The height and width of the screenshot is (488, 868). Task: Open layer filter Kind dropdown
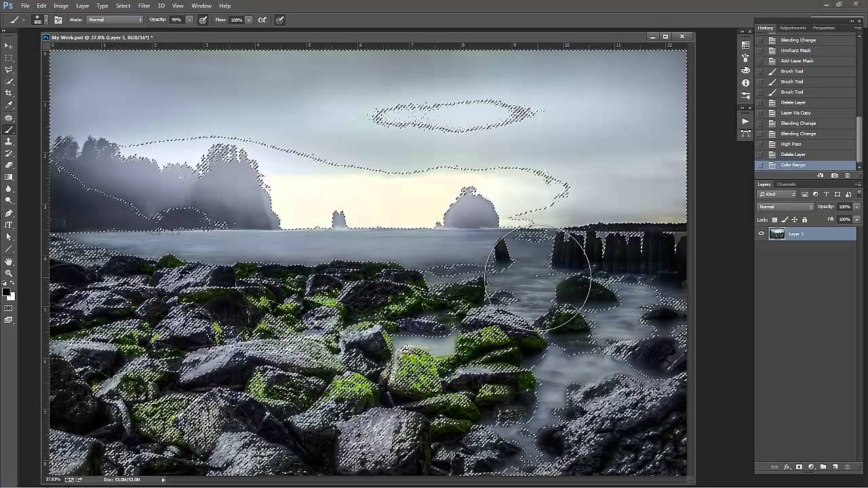(x=778, y=195)
